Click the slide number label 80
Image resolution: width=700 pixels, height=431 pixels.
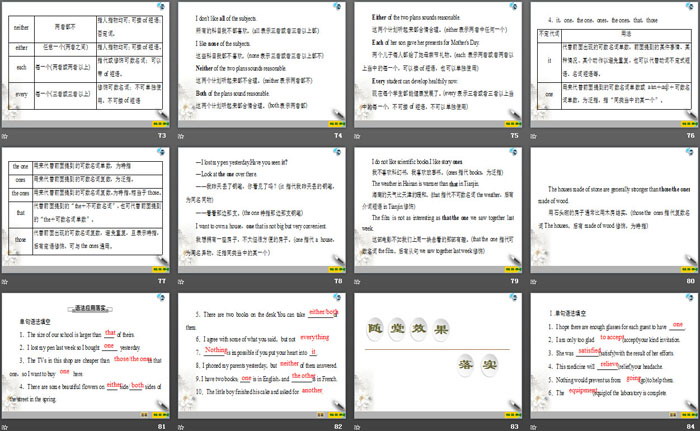(x=691, y=281)
